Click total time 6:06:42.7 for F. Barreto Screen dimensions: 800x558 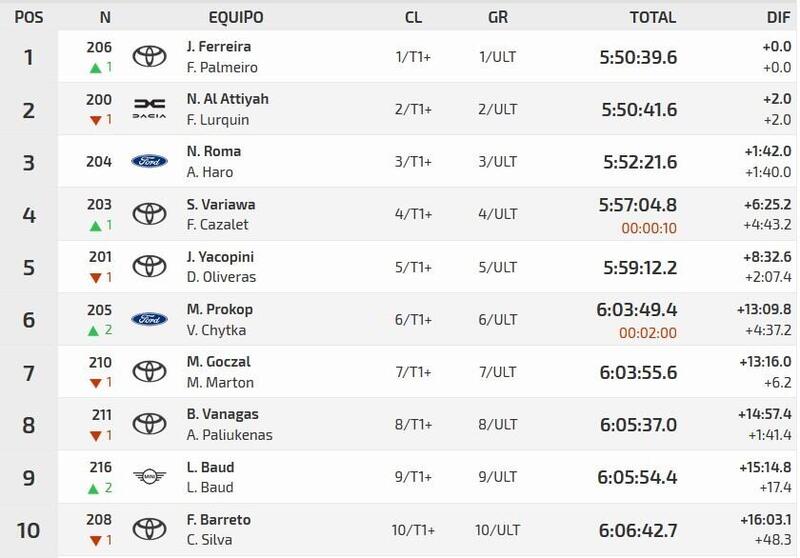[x=637, y=530]
